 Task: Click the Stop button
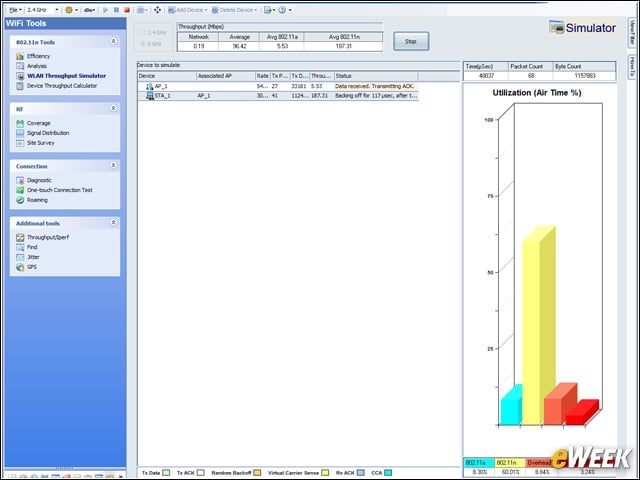(x=411, y=41)
